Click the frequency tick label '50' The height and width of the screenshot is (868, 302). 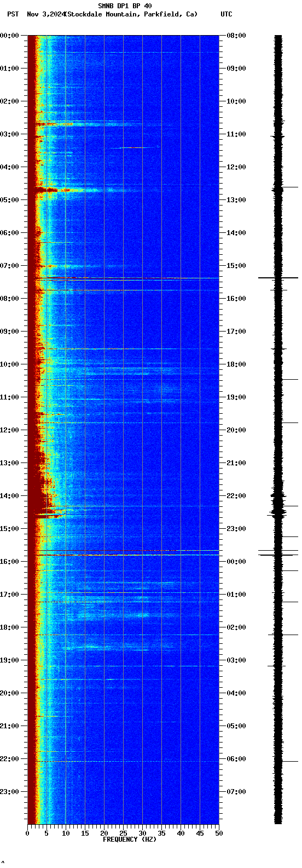219,833
